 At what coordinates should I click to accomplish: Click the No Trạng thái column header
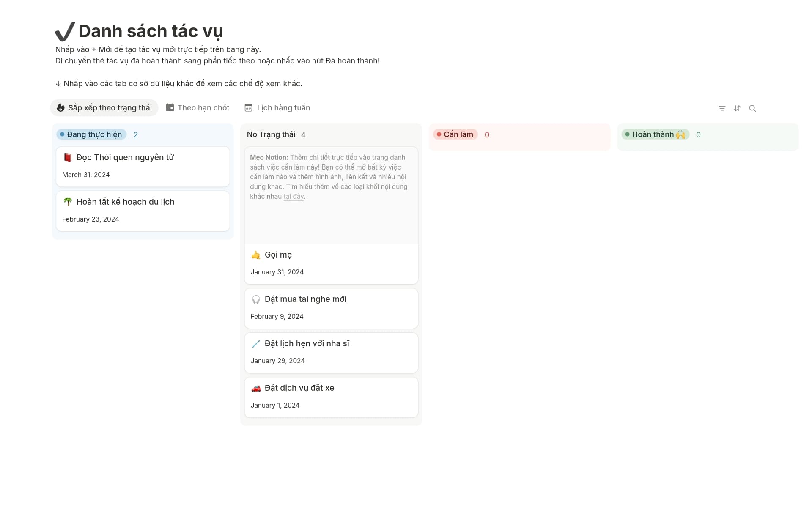click(271, 134)
